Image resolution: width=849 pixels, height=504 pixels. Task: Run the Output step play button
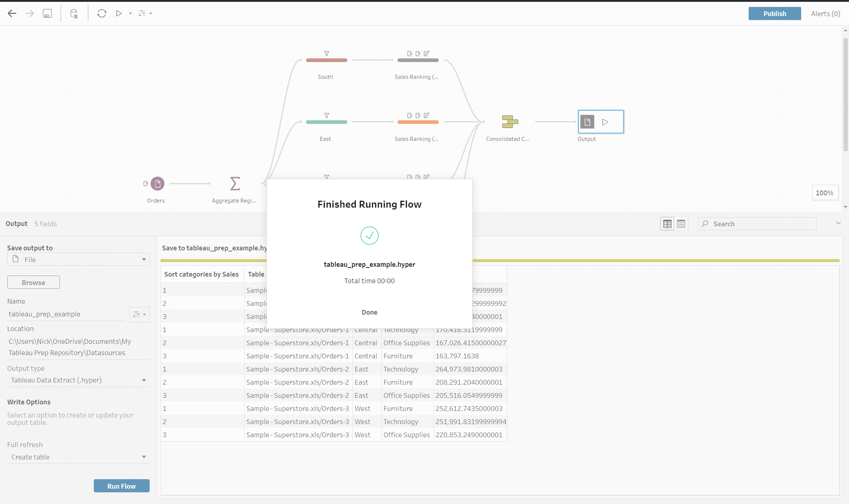click(605, 122)
